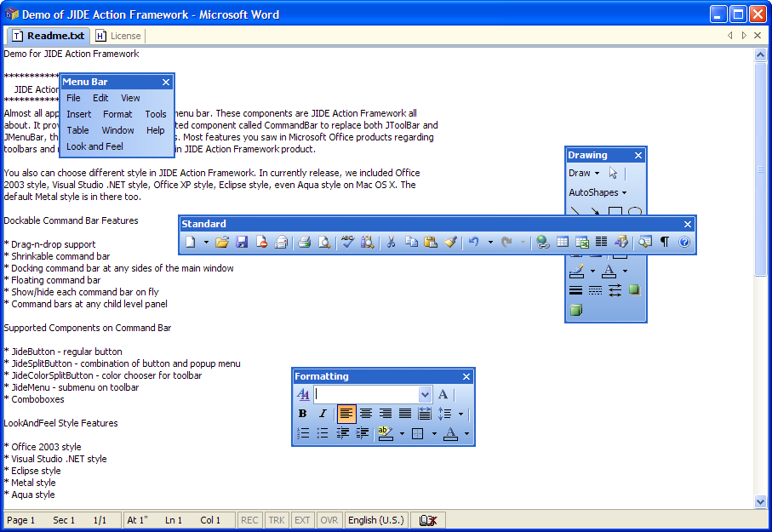Image resolution: width=772 pixels, height=532 pixels.
Task: Apply Font Color in Formatting toolbar
Action: [450, 433]
